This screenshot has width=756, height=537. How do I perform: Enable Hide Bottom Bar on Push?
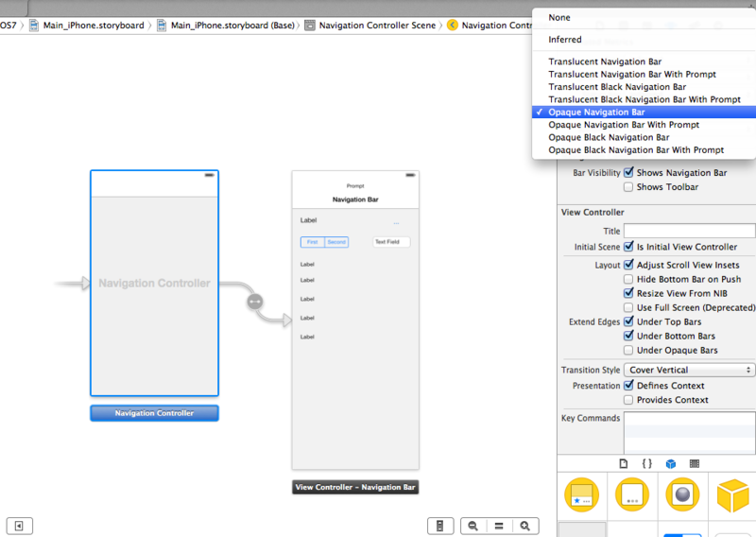pos(628,279)
